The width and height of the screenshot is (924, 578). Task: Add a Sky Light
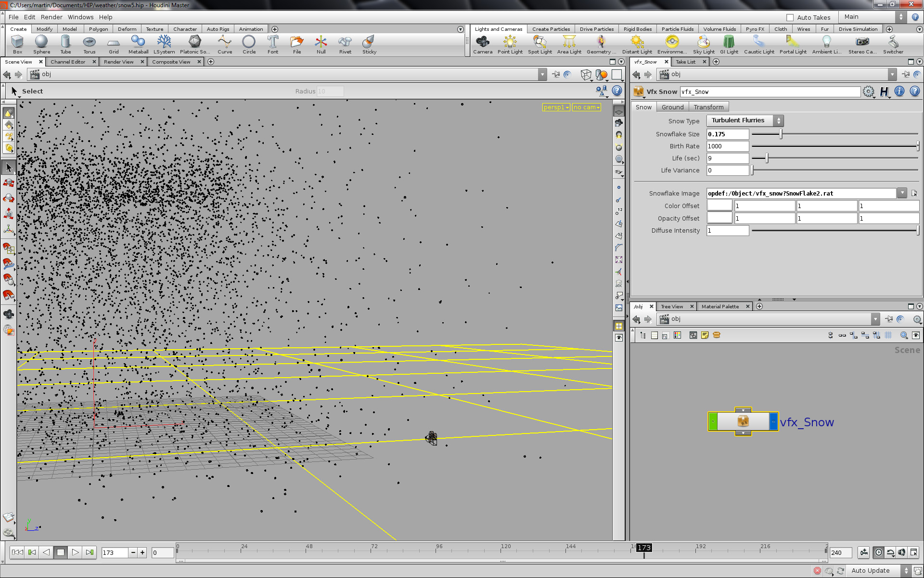click(x=704, y=44)
